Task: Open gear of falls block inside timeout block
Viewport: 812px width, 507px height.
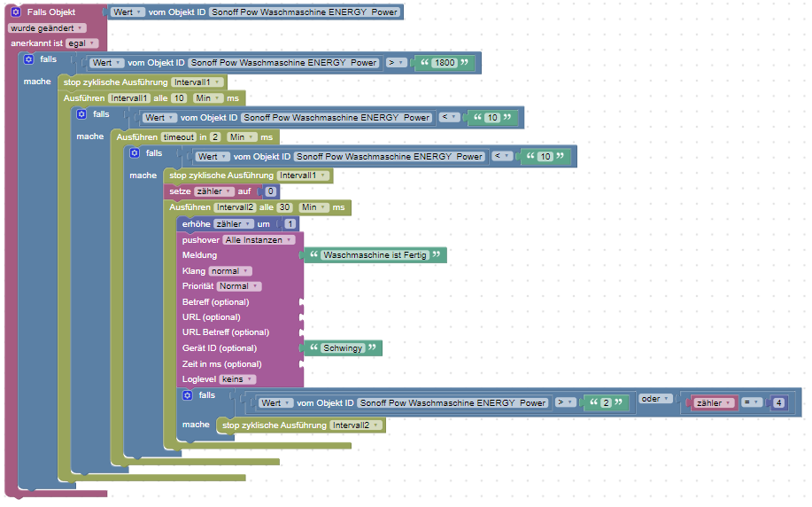Action: point(134,153)
